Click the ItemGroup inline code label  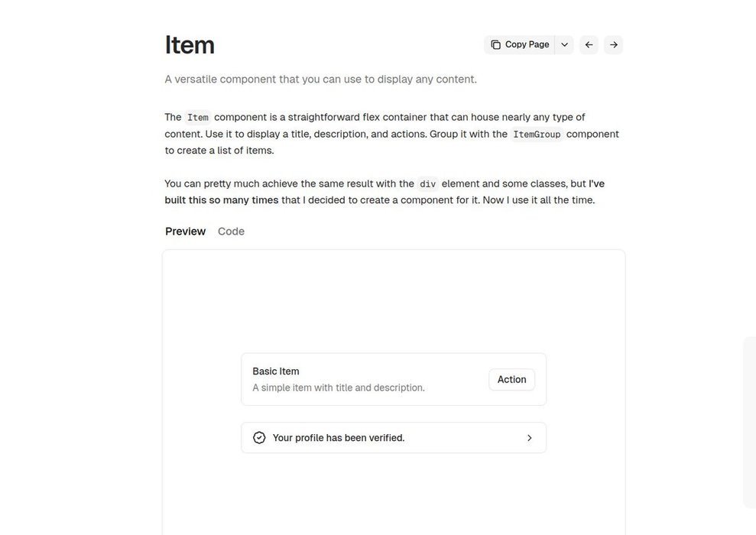(537, 135)
